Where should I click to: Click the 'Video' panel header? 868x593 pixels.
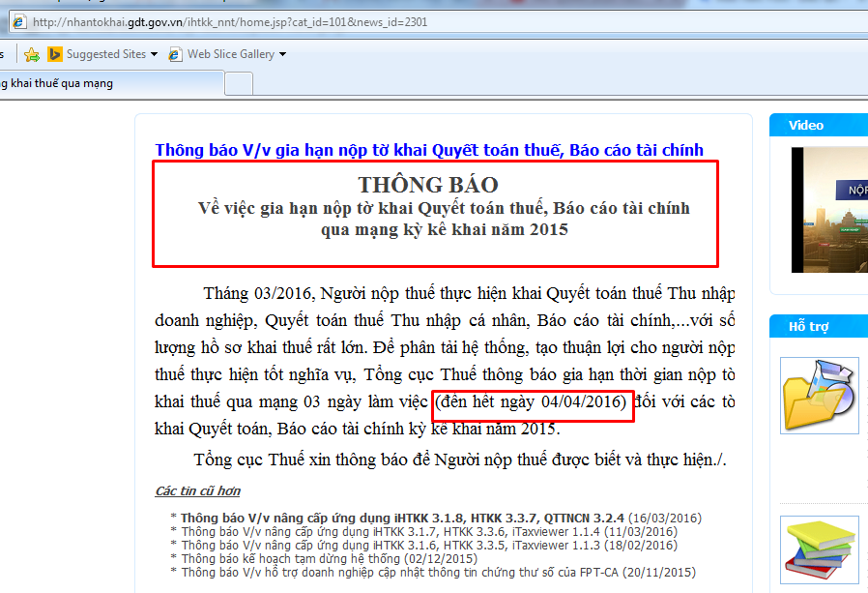pyautogui.click(x=806, y=126)
